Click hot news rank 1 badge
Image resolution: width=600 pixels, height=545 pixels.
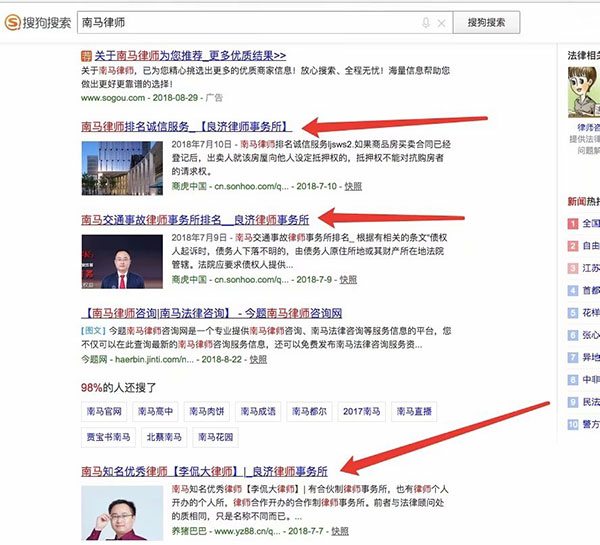click(572, 224)
